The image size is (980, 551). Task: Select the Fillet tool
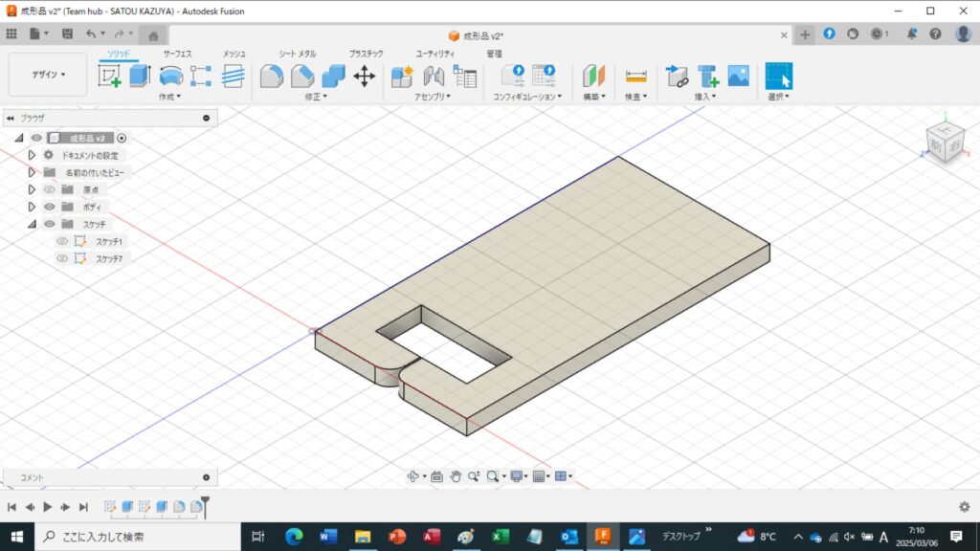click(272, 77)
